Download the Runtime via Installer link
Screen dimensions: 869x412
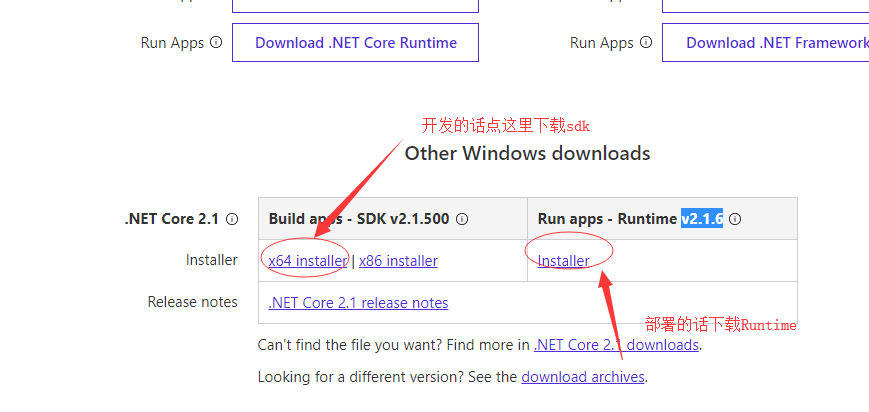(564, 260)
